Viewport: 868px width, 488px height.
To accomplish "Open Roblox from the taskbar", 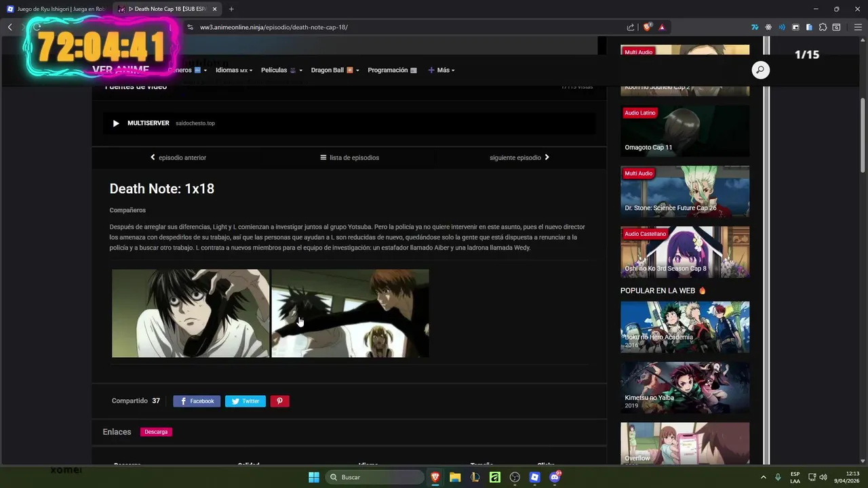I will pos(534,477).
